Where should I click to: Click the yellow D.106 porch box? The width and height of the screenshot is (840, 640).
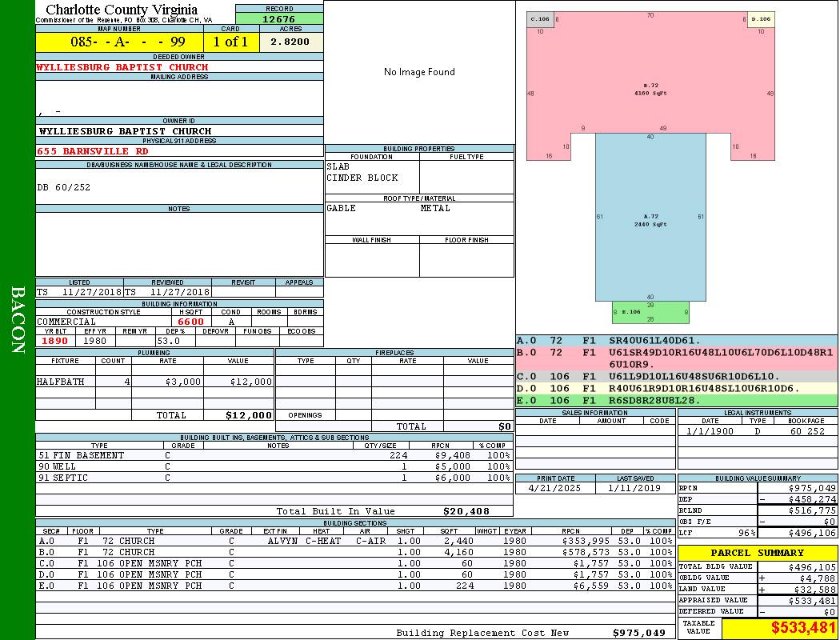point(761,19)
